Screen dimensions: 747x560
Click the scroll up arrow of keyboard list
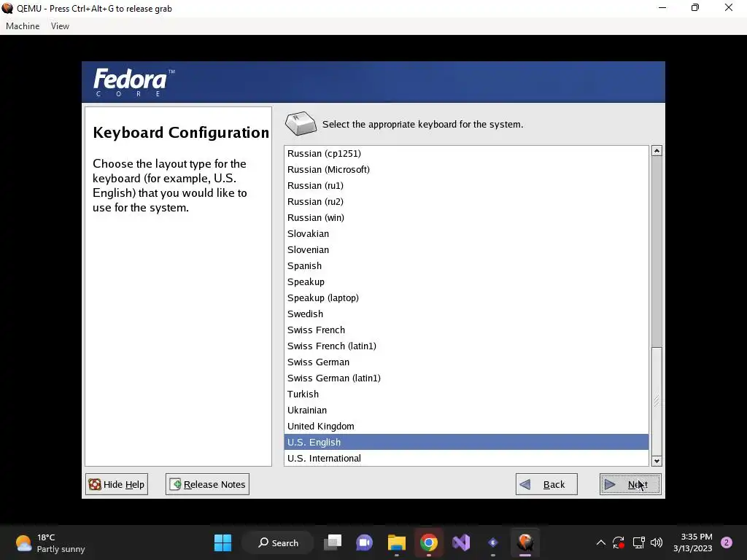coord(657,151)
